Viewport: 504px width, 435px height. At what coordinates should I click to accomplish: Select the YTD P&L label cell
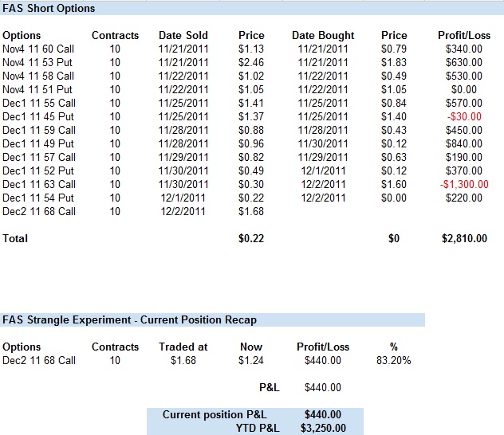(257, 428)
